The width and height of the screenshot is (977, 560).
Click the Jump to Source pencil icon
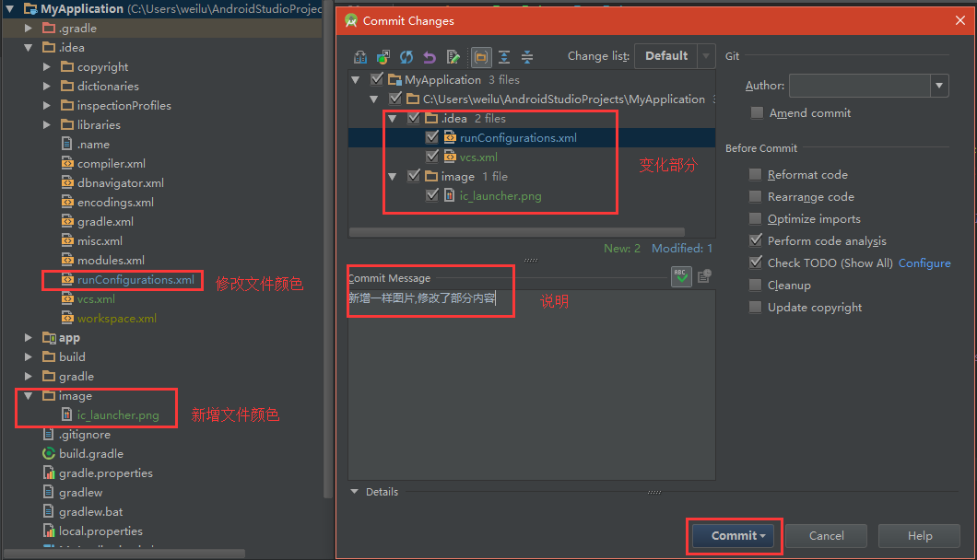453,57
